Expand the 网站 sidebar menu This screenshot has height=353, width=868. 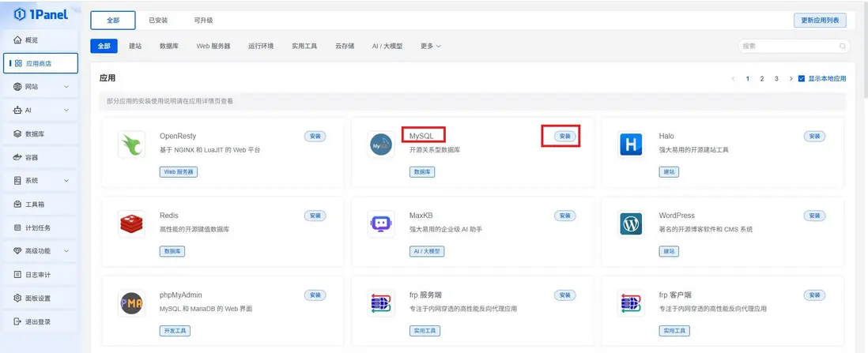pos(40,87)
